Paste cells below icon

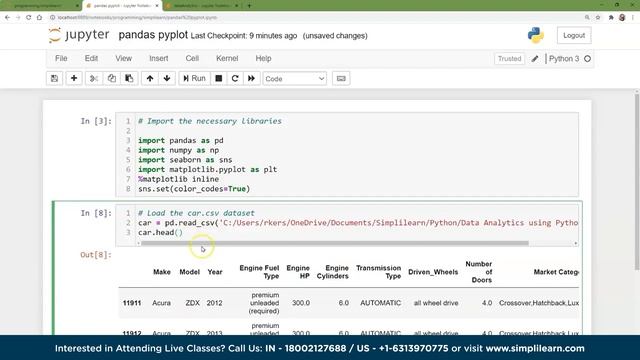pos(129,78)
